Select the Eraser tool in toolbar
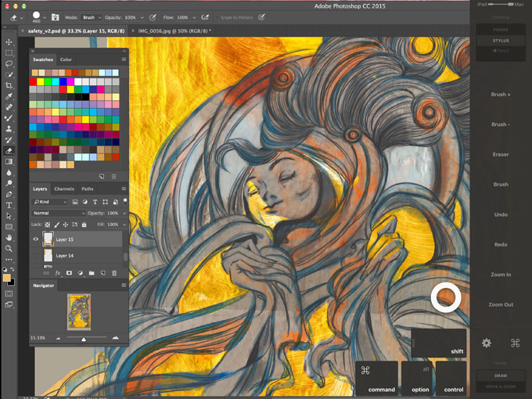 point(9,151)
